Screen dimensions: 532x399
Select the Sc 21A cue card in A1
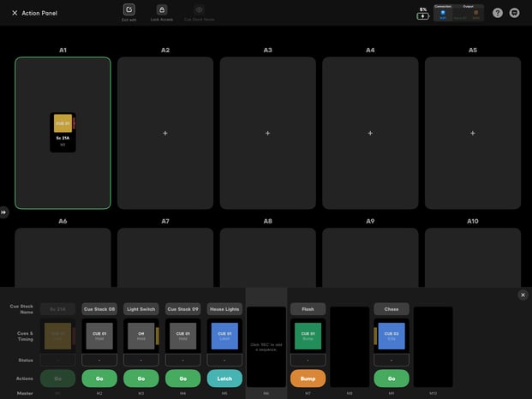point(63,132)
